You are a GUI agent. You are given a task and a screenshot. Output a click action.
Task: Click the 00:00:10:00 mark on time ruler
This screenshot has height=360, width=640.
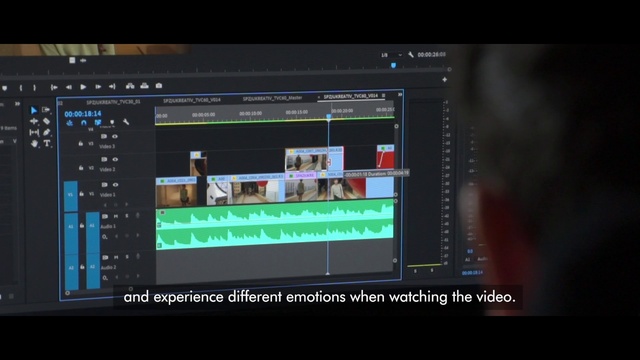point(251,113)
